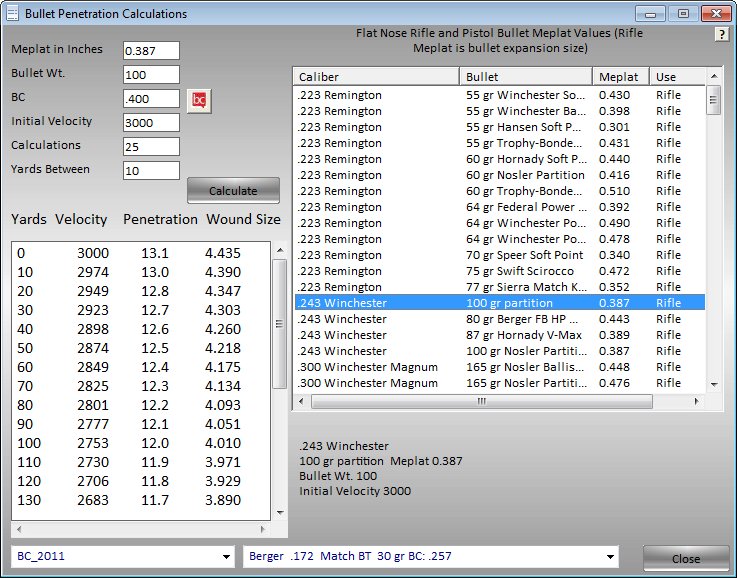737x578 pixels.
Task: Click the bullet list vertical scrollbar down arrow
Action: (713, 384)
